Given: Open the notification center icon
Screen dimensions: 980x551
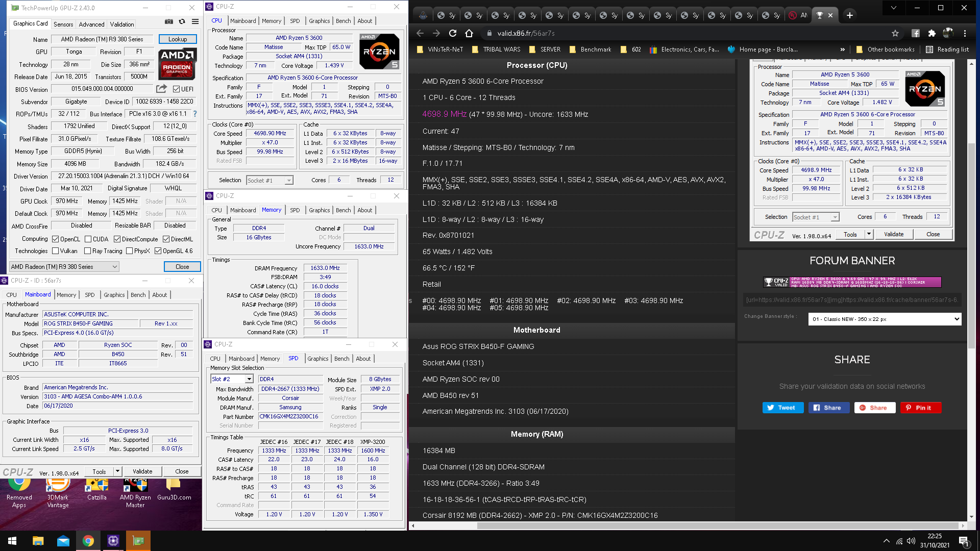Looking at the screenshot, I should 964,541.
